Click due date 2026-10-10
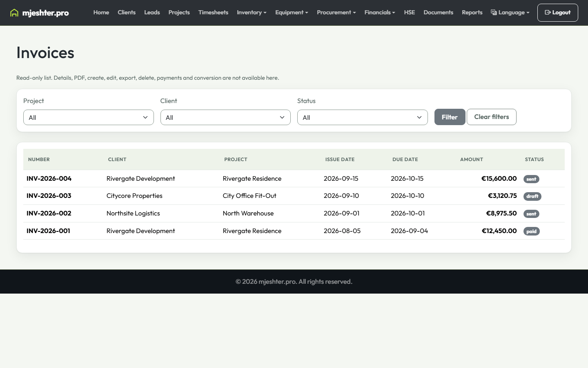 coord(408,196)
